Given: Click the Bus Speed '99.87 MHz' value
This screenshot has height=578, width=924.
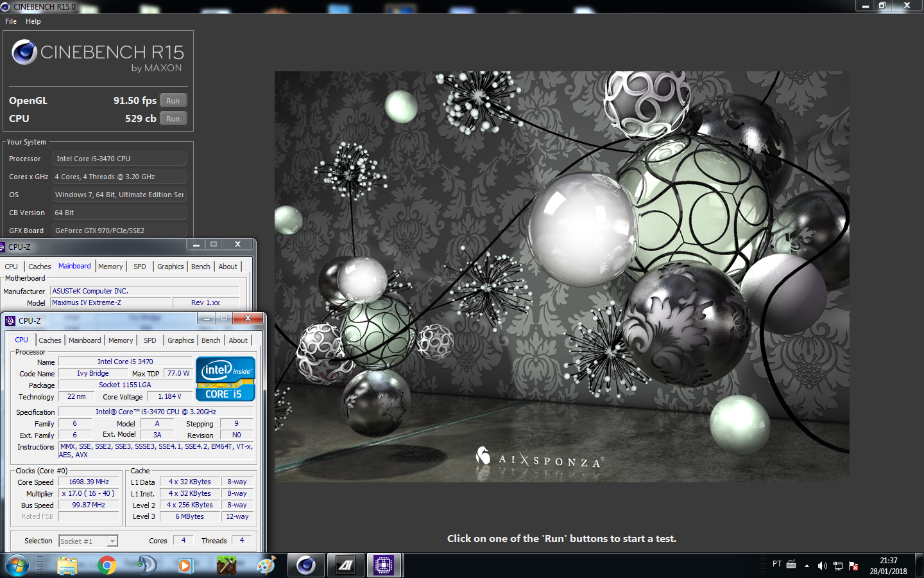Looking at the screenshot, I should pos(89,505).
